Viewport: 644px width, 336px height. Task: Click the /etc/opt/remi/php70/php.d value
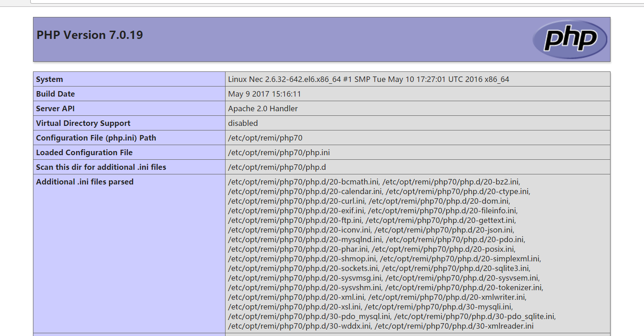pos(277,167)
